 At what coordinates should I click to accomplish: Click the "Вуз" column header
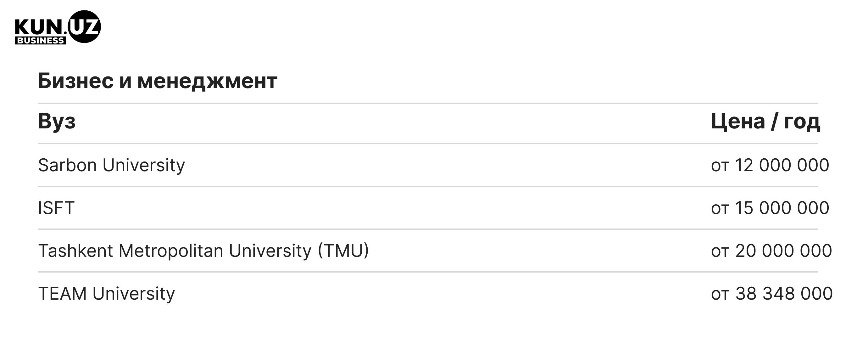click(x=57, y=121)
